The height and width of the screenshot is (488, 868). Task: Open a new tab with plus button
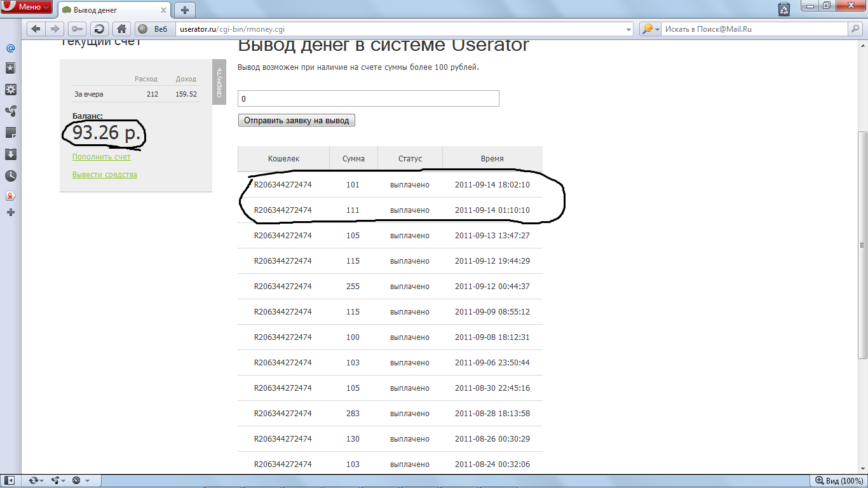pos(185,10)
